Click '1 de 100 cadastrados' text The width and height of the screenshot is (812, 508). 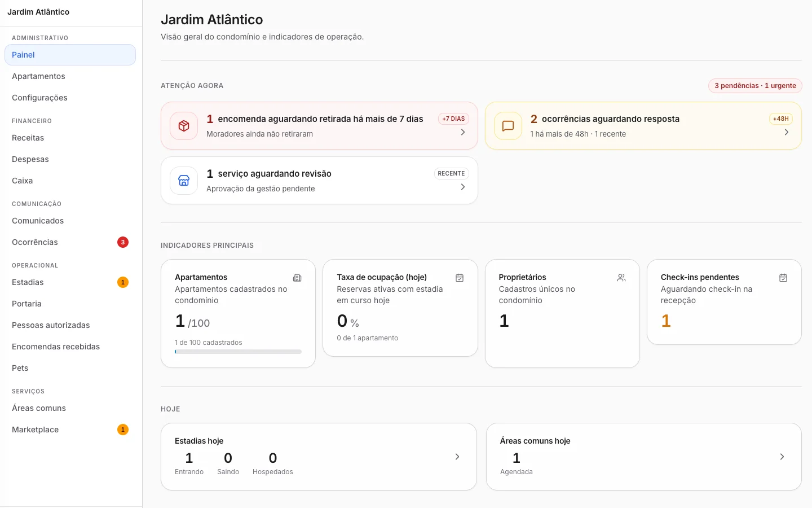[209, 343]
